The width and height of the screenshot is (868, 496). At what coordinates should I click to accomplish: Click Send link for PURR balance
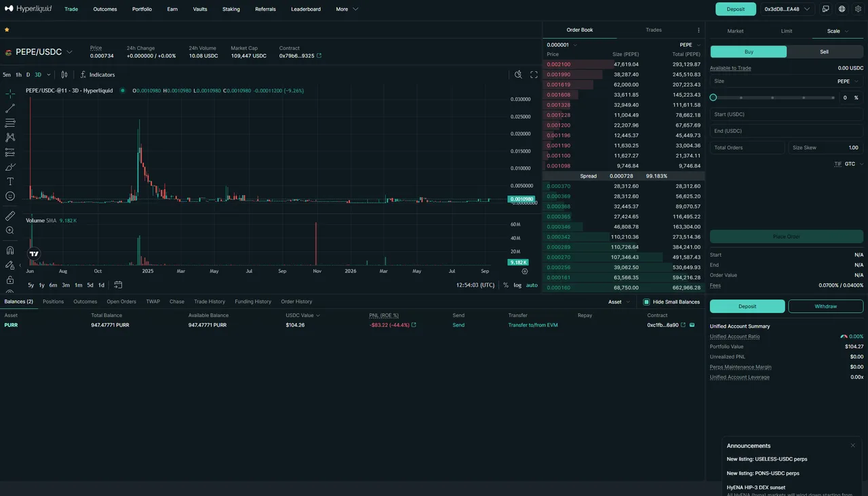[x=458, y=325]
